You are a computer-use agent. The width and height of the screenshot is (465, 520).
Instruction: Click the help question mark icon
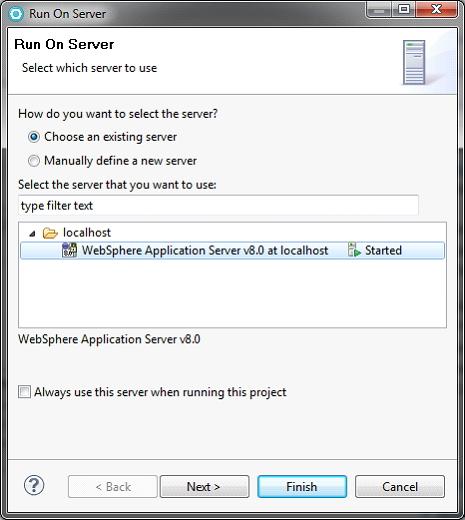click(x=34, y=485)
